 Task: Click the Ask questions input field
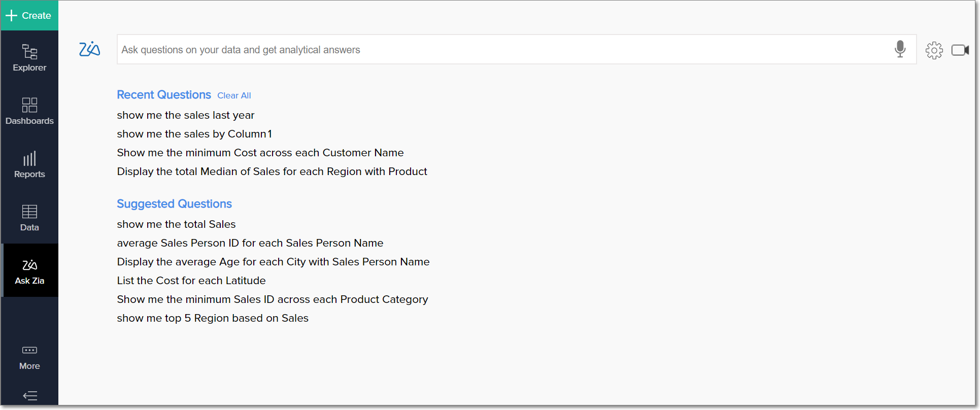(502, 50)
